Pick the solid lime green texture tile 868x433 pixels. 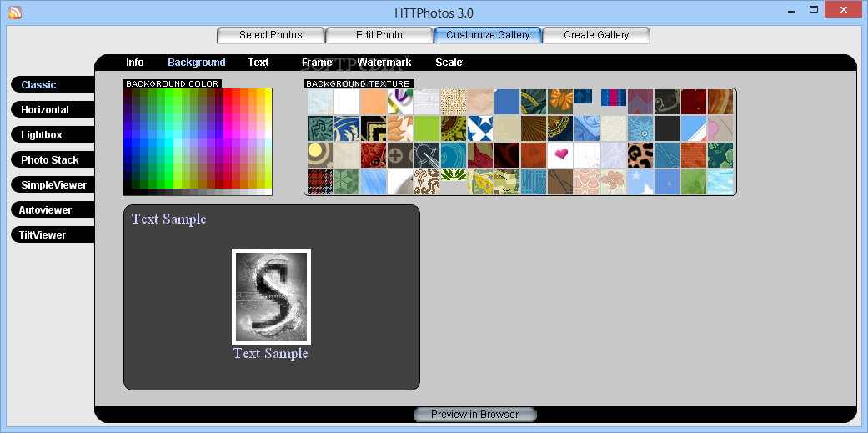point(428,128)
